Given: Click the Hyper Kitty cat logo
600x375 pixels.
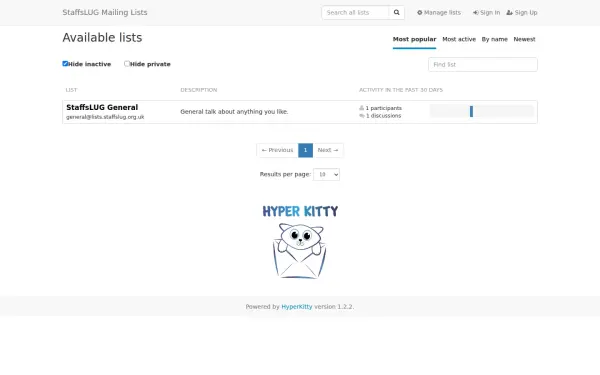Looking at the screenshot, I should click(300, 241).
